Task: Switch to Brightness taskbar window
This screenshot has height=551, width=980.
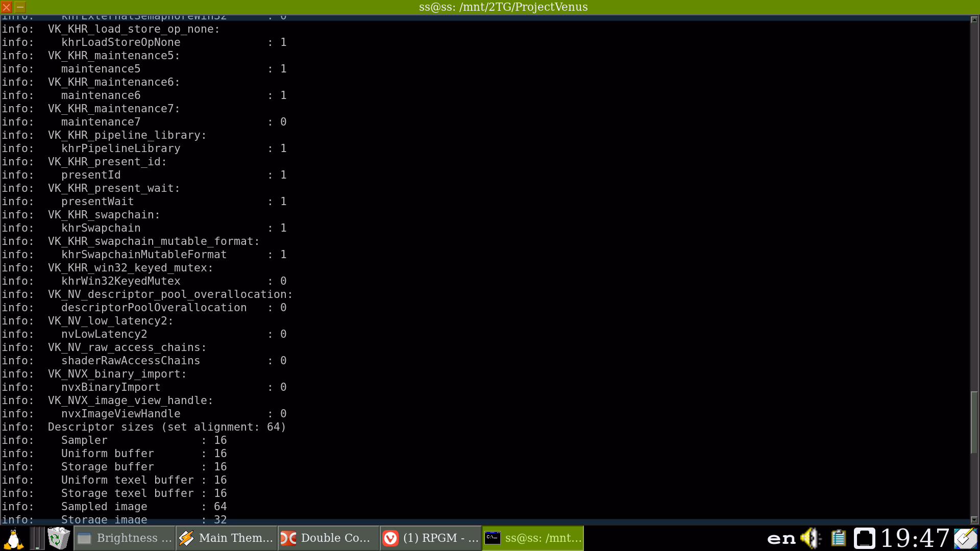Action: coord(125,538)
